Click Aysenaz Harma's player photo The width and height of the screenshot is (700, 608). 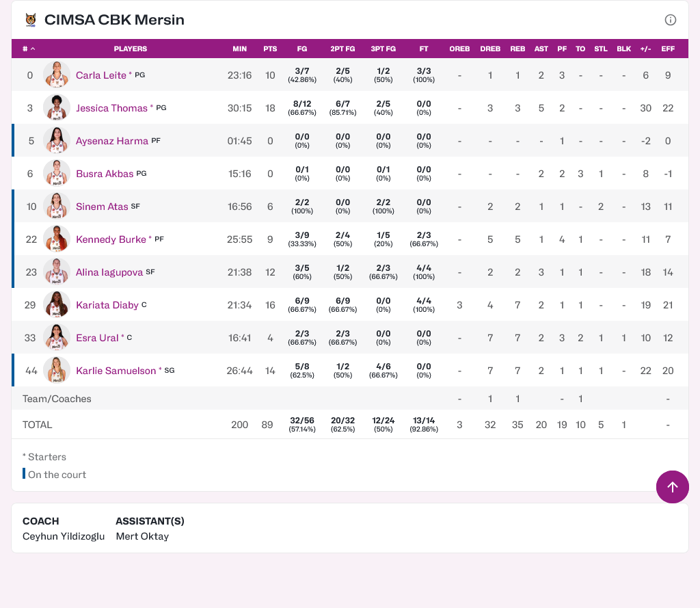click(x=57, y=141)
